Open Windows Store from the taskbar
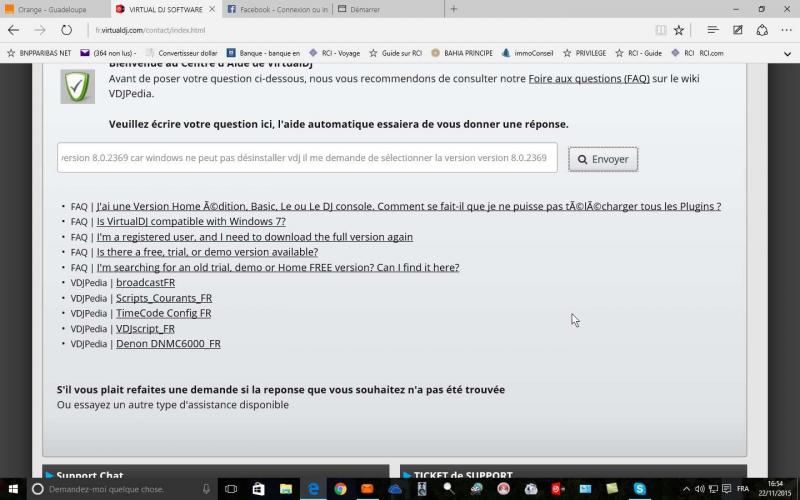Image resolution: width=800 pixels, height=500 pixels. coord(258,489)
